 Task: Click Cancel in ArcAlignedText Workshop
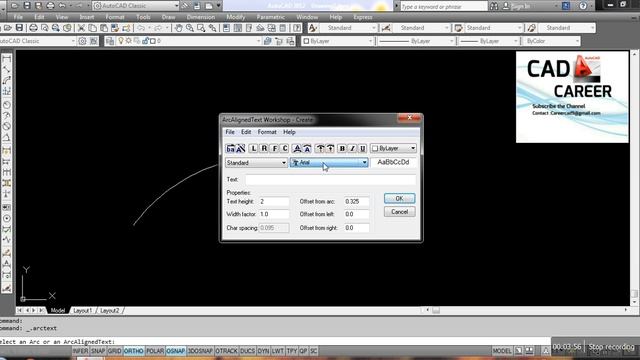(400, 212)
